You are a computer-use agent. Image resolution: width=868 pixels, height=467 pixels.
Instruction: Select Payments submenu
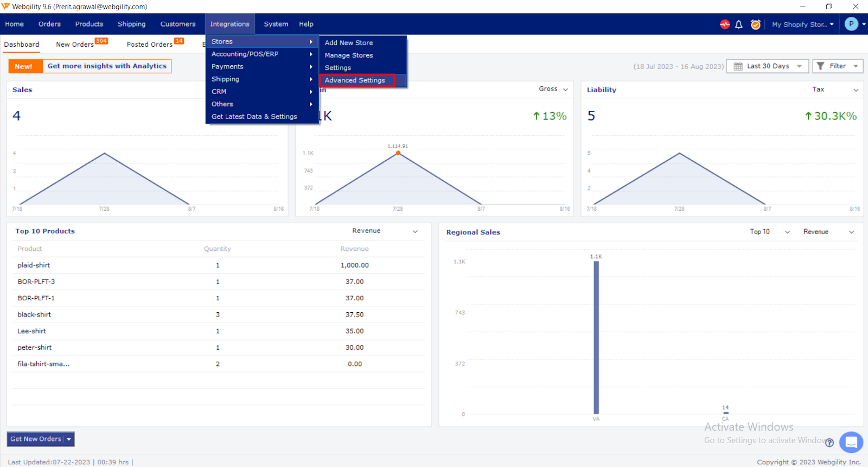pos(262,66)
